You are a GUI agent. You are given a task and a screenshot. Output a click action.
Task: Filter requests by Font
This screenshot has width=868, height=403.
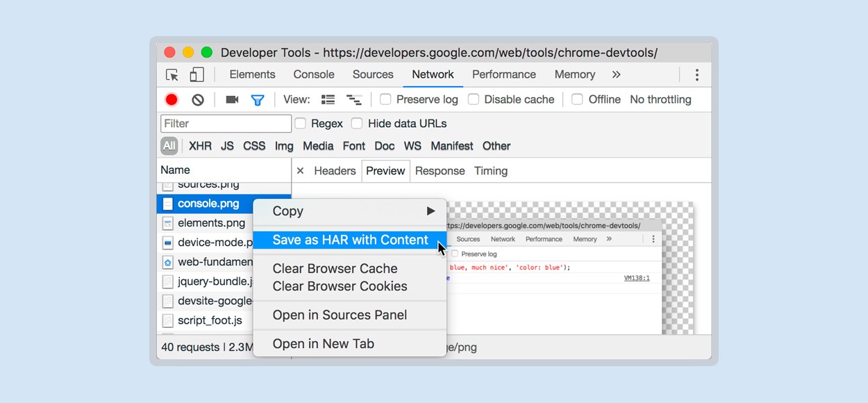point(353,146)
